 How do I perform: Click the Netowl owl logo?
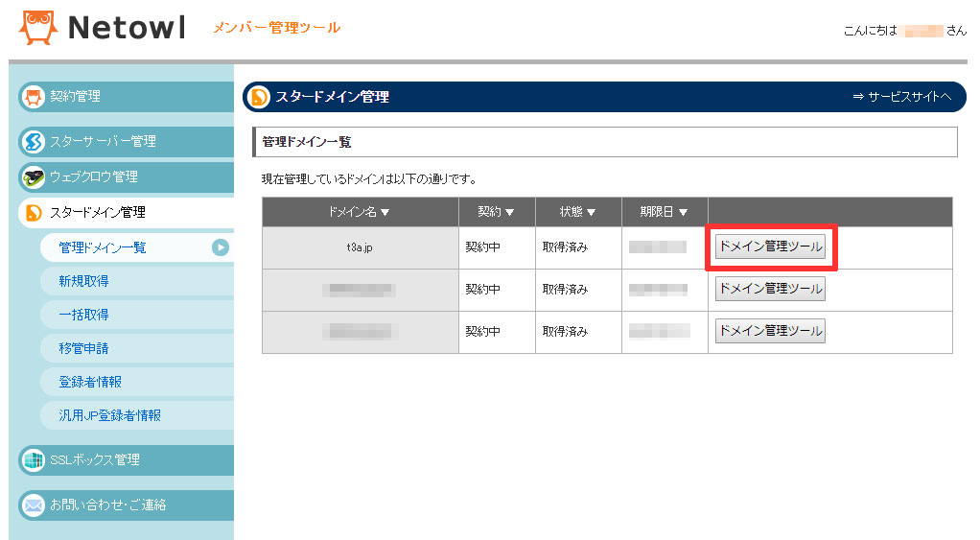38,27
